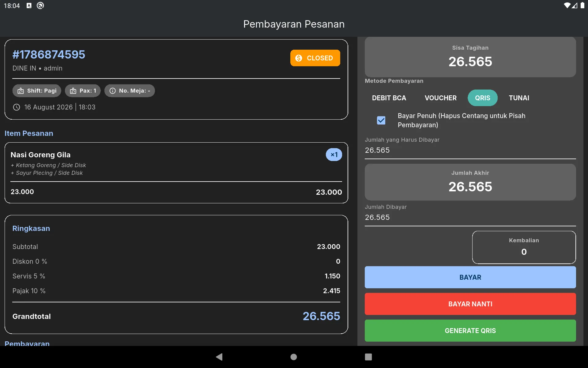Screen dimensions: 588x368
Task: Click the Subtotal row label
Action: point(25,247)
